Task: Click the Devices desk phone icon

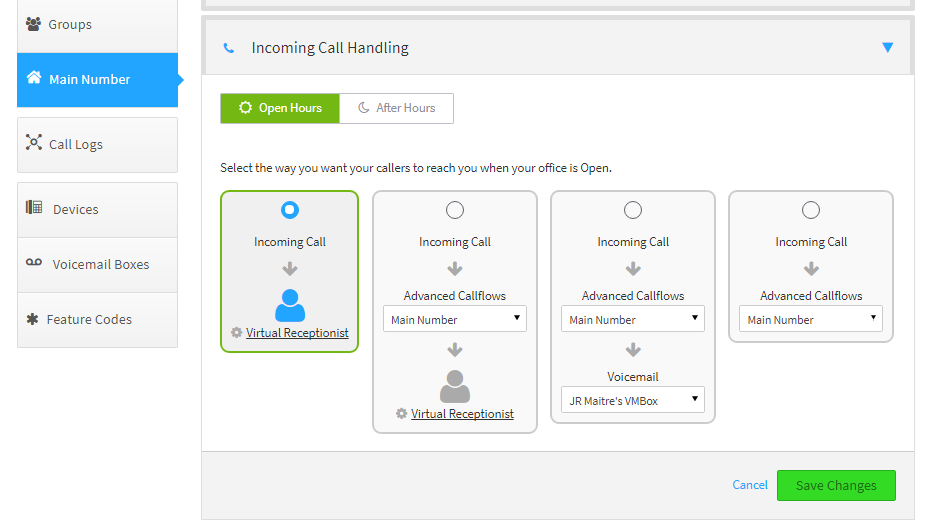Action: pyautogui.click(x=34, y=207)
